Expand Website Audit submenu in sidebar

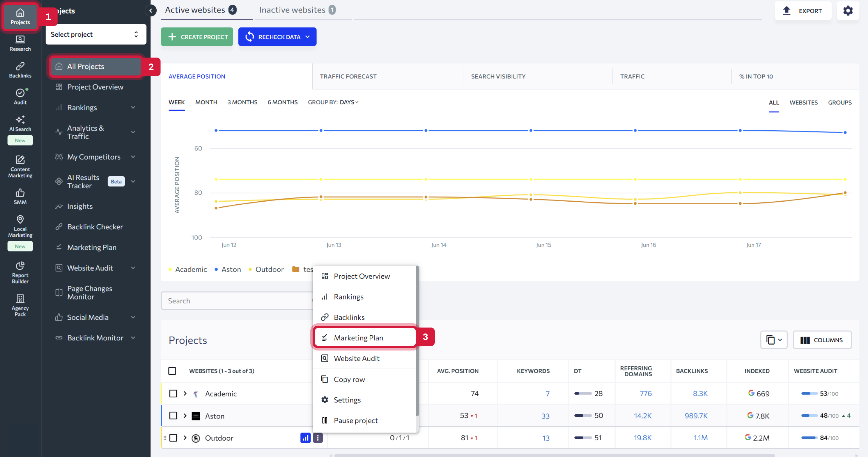coord(133,268)
